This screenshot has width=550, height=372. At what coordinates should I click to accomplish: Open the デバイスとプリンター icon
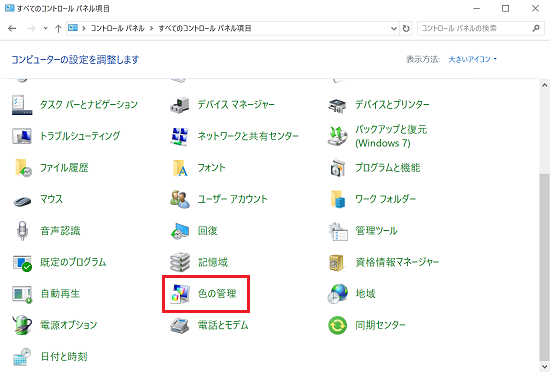pyautogui.click(x=337, y=105)
